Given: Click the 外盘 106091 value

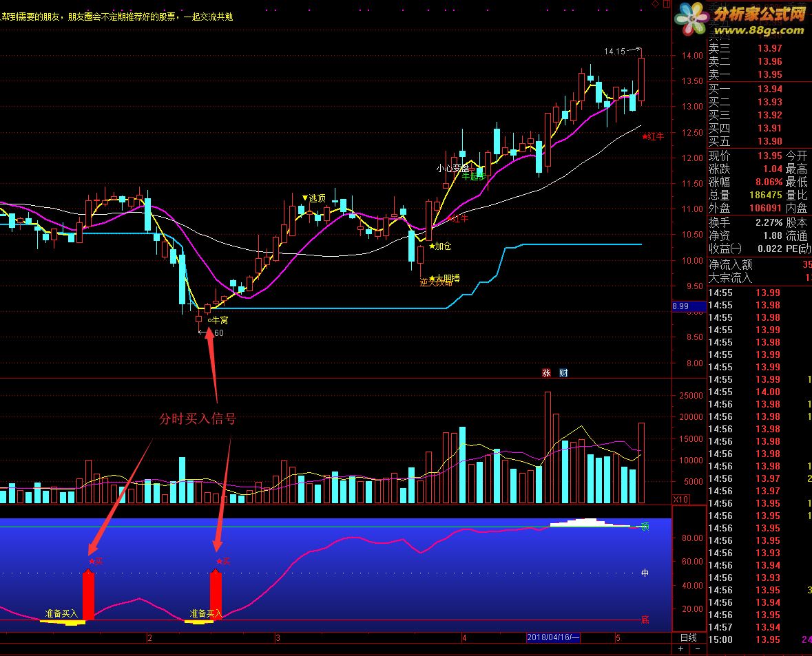Looking at the screenshot, I should coord(765,208).
